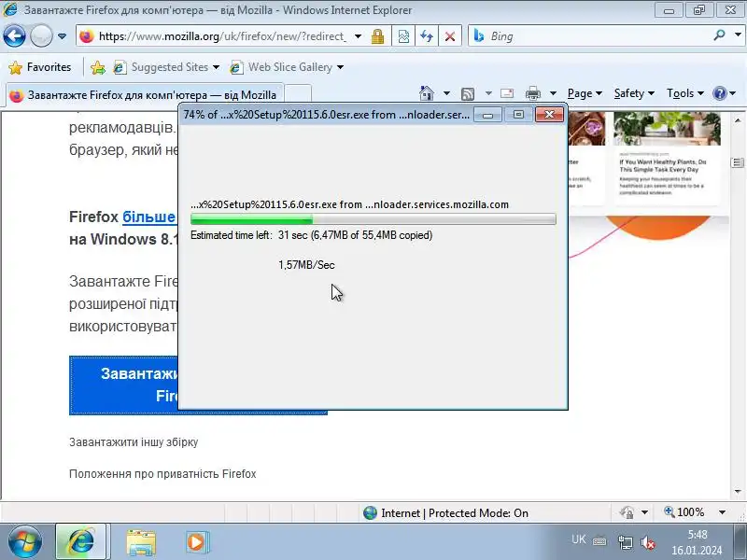Open Web Slice Gallery link

click(282, 67)
